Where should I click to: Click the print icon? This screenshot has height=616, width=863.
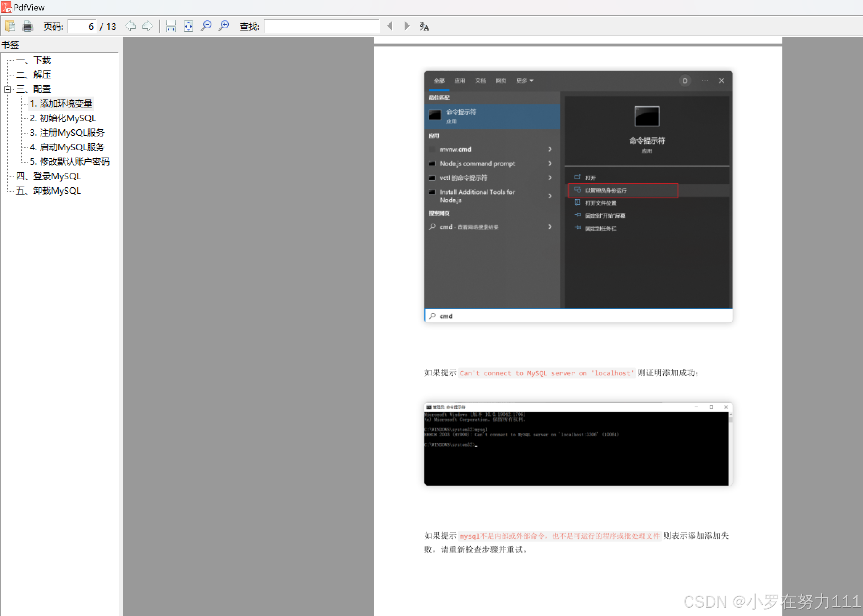pos(27,26)
